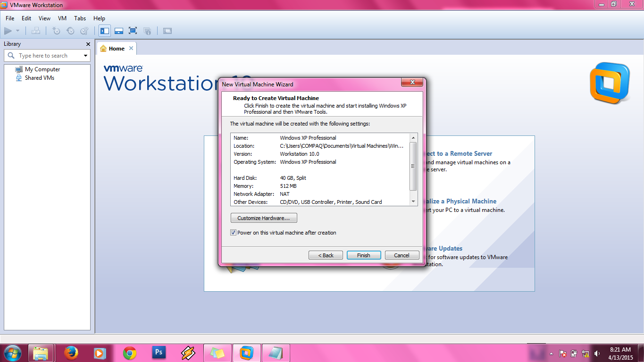Open Snapshot Manager wrench-clock icon
Viewport: 644px width, 362px height.
(x=84, y=31)
